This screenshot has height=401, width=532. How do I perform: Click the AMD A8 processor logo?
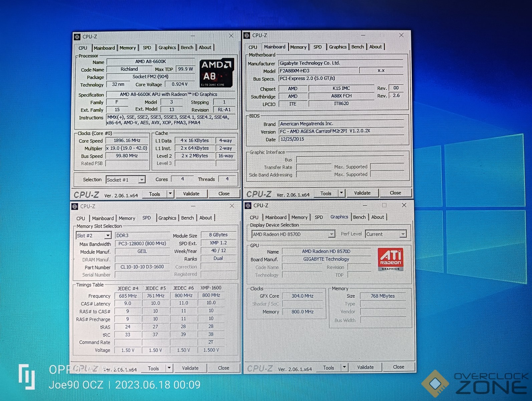tap(216, 73)
